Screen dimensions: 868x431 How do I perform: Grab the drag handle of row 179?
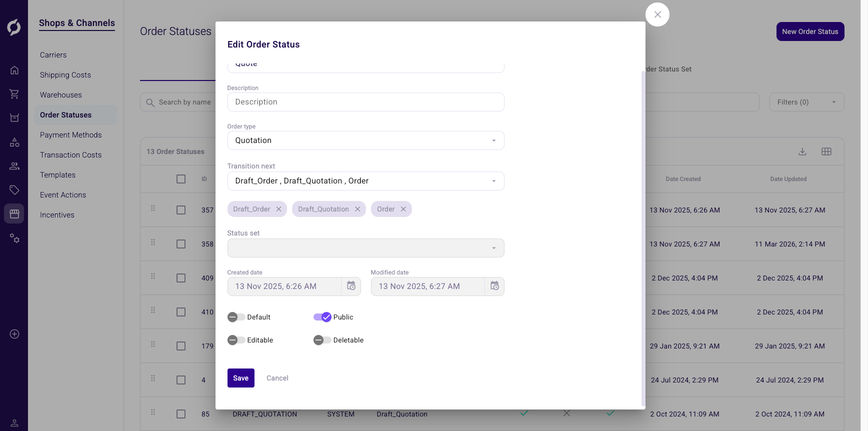pyautogui.click(x=153, y=344)
